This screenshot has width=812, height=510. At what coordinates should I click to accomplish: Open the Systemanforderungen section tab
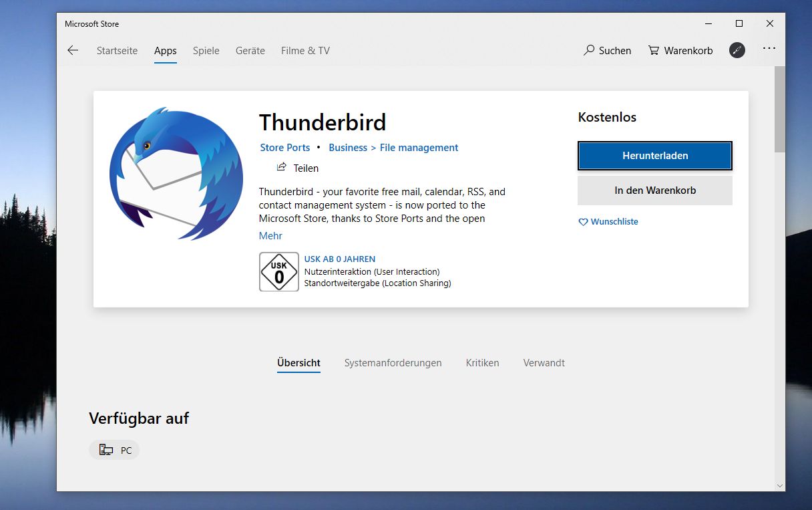click(393, 363)
